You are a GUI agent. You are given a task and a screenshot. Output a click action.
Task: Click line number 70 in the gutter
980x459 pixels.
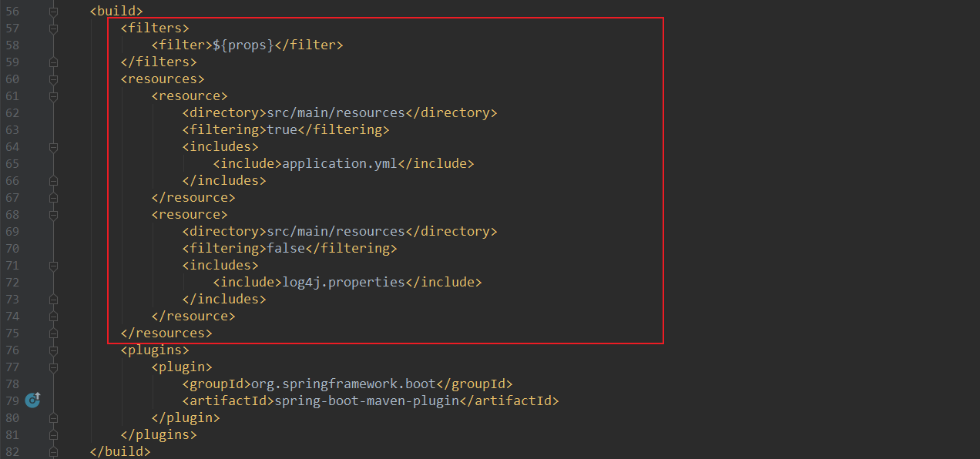pyautogui.click(x=12, y=249)
